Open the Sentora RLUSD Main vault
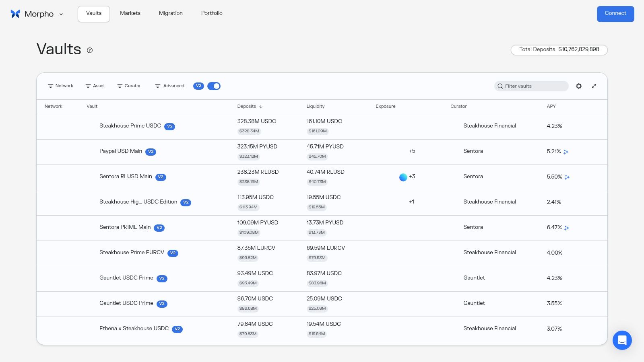The height and width of the screenshot is (362, 644). click(x=126, y=177)
